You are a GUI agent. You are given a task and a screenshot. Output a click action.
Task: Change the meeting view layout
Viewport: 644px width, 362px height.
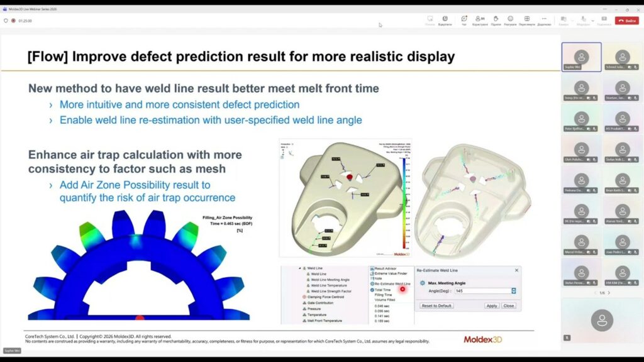coord(527,20)
